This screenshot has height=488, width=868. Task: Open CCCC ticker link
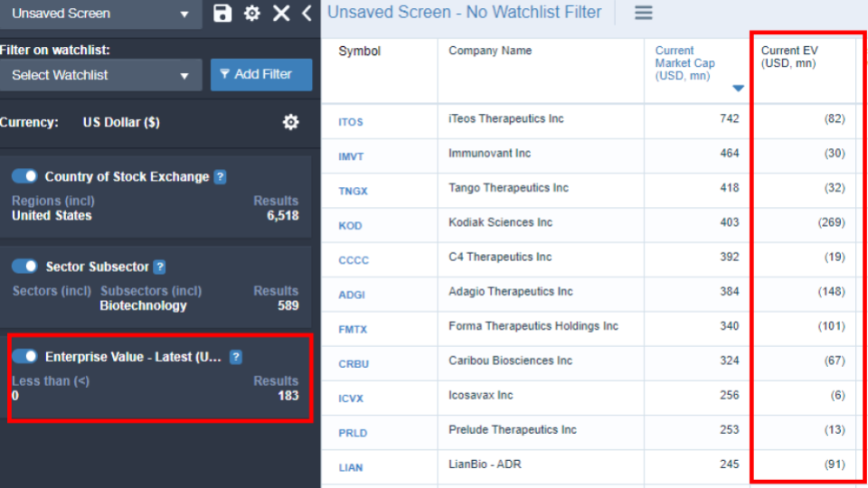354,260
